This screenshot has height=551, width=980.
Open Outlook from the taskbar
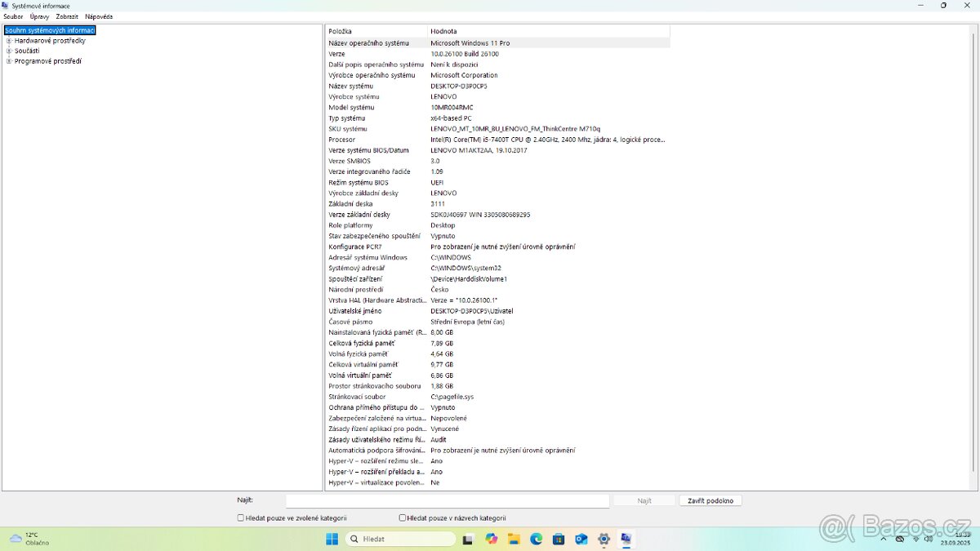coord(581,539)
